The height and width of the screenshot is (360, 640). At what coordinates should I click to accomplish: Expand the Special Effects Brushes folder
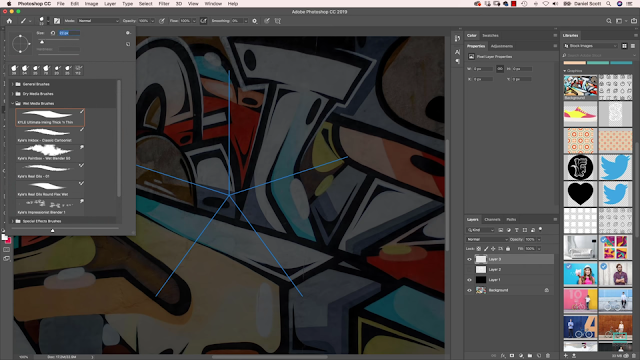pos(13,221)
